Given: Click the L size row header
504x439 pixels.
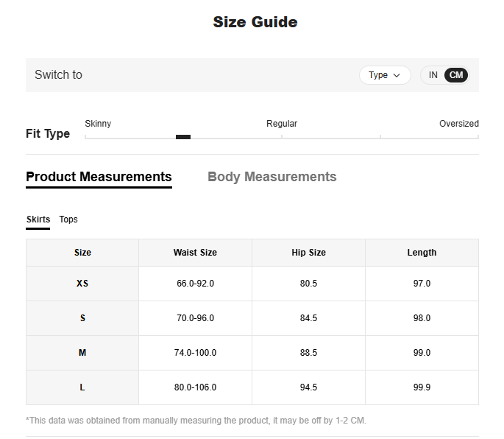Looking at the screenshot, I should [82, 387].
